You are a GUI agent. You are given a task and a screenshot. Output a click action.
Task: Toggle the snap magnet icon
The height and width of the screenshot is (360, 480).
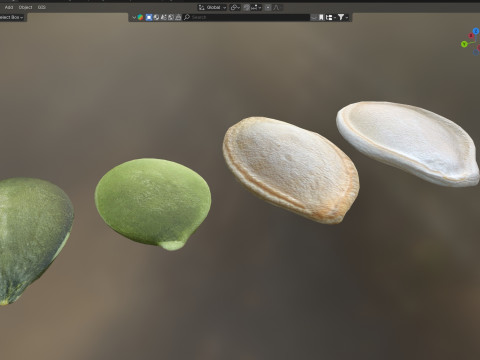click(247, 7)
